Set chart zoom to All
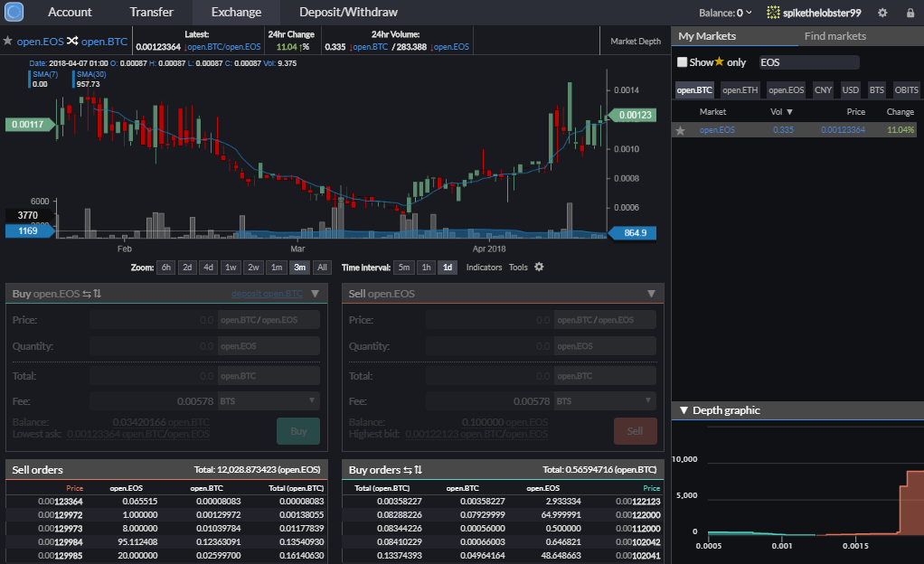924x564 pixels. [x=322, y=268]
